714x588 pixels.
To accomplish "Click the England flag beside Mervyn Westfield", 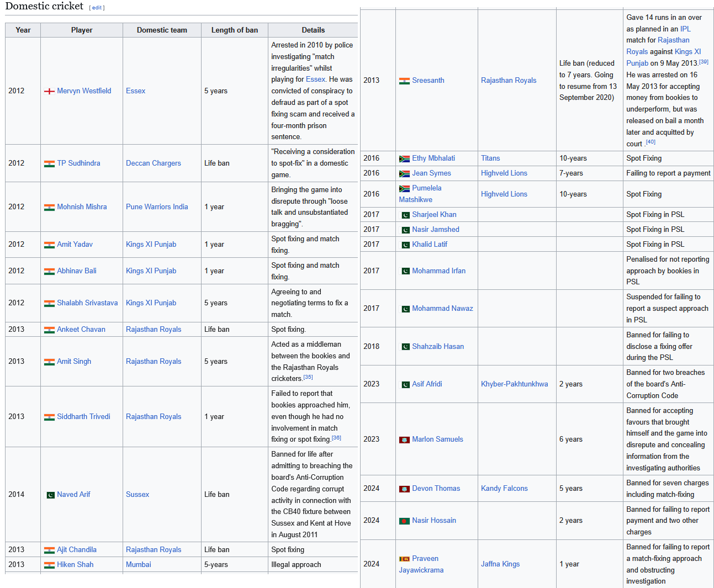I will click(49, 91).
